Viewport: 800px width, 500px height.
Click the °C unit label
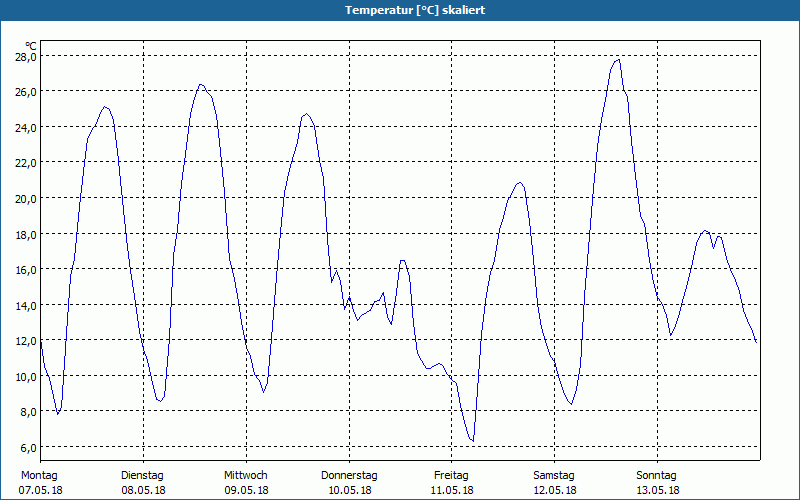[x=31, y=46]
